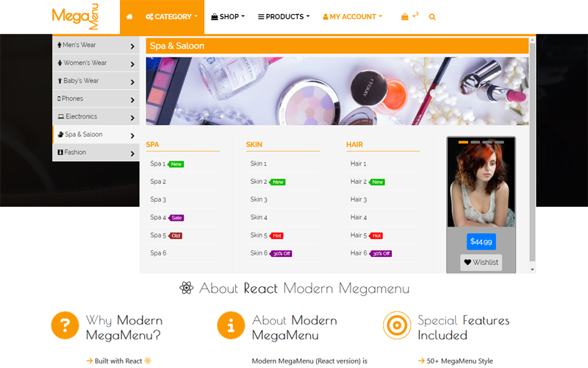Open the SHOP dropdown menu

coord(228,17)
